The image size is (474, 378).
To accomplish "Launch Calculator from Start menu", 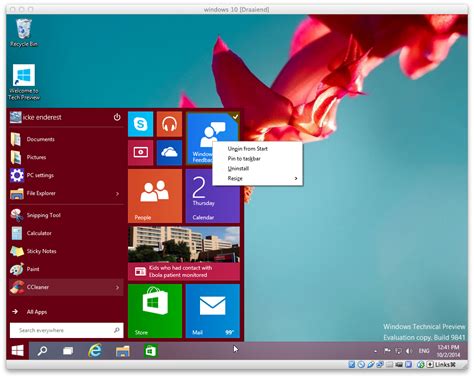I will [67, 233].
